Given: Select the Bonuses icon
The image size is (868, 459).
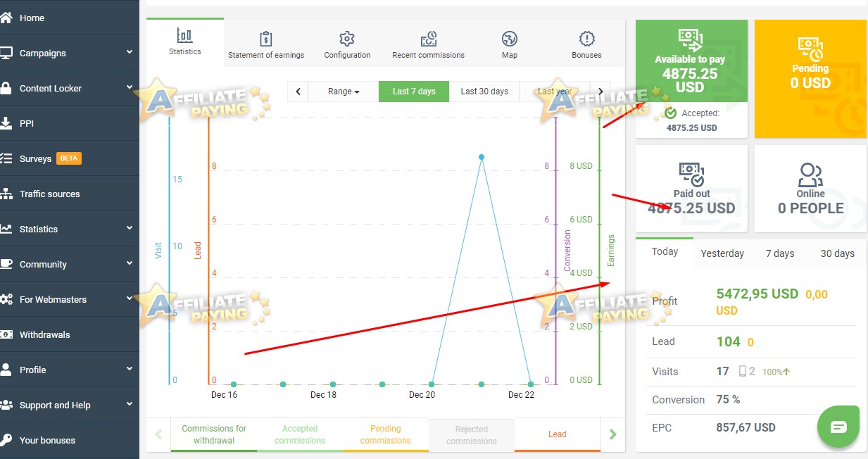Looking at the screenshot, I should click(586, 40).
